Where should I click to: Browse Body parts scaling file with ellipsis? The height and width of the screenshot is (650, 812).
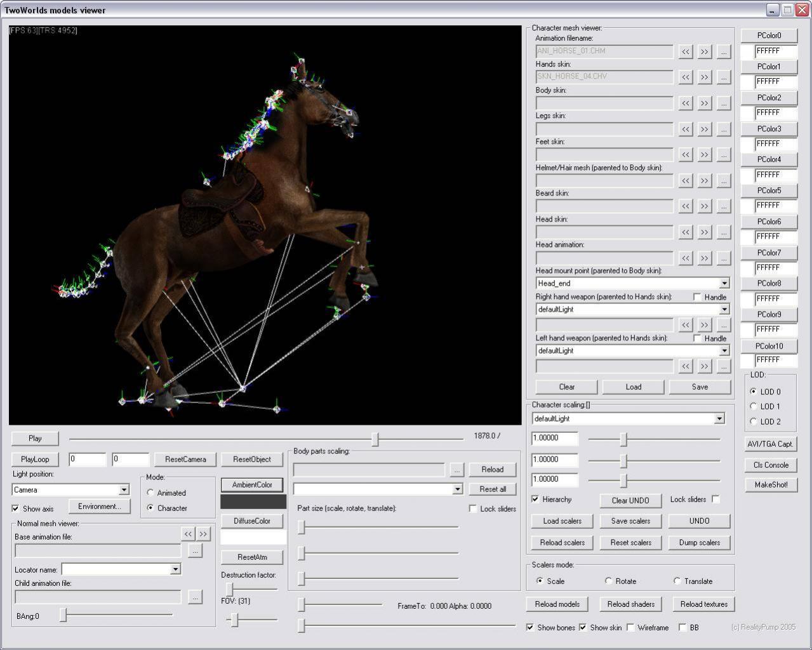click(x=456, y=470)
